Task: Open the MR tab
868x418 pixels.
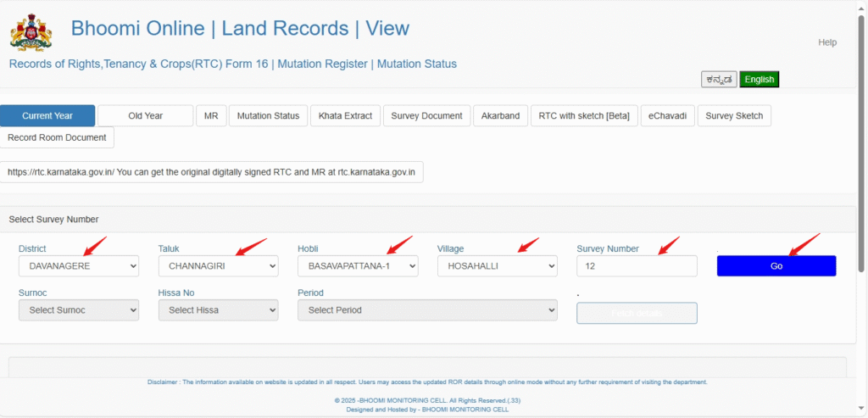Action: click(211, 115)
